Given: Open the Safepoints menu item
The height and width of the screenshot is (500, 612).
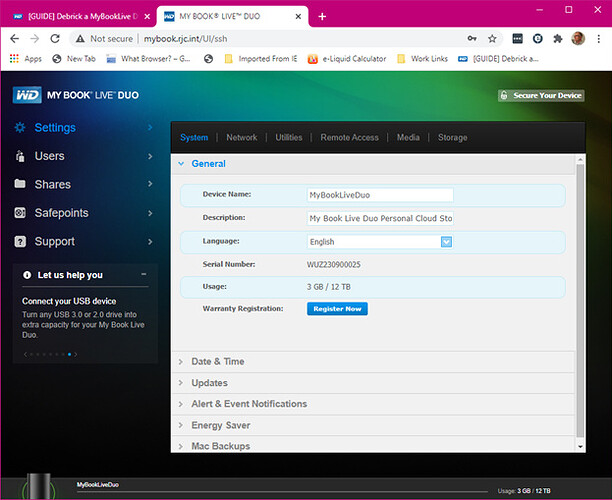Looking at the screenshot, I should pyautogui.click(x=61, y=213).
